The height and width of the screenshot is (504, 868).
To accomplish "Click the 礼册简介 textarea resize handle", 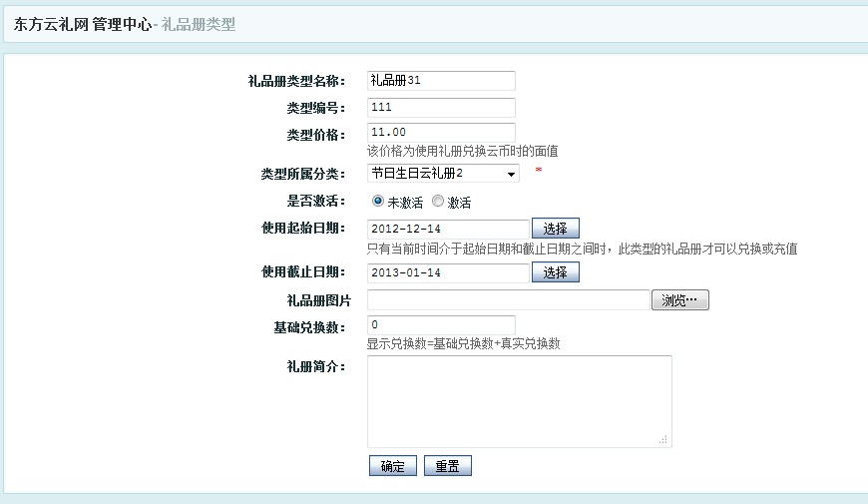I will click(x=664, y=440).
